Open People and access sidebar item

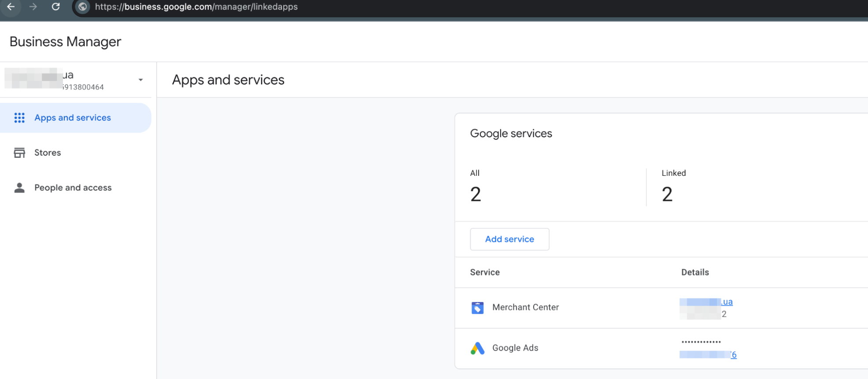pos(76,188)
